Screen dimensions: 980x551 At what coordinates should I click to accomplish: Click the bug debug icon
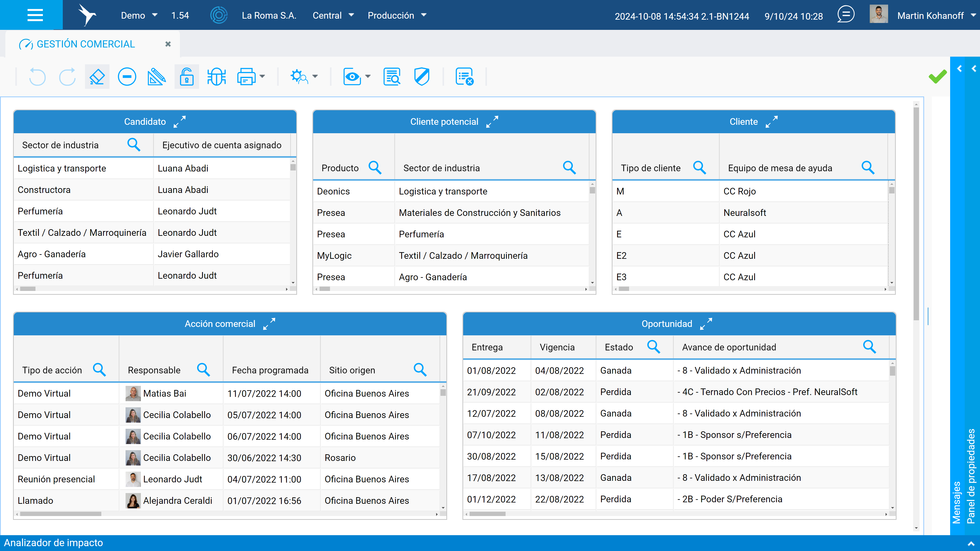coord(216,77)
